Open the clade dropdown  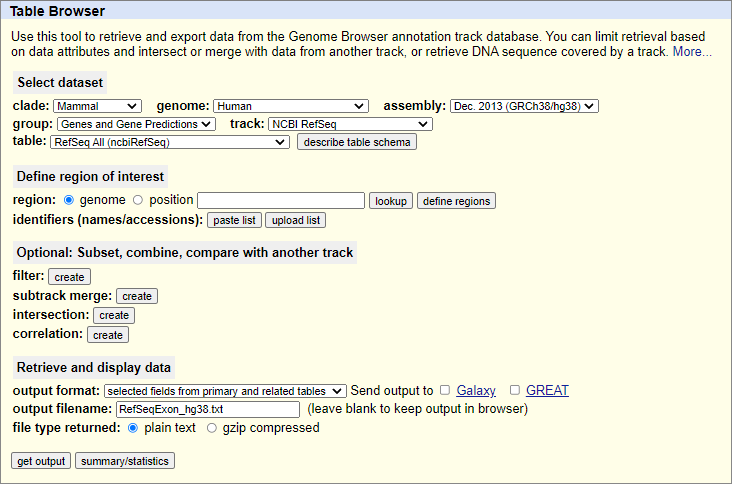coord(97,106)
